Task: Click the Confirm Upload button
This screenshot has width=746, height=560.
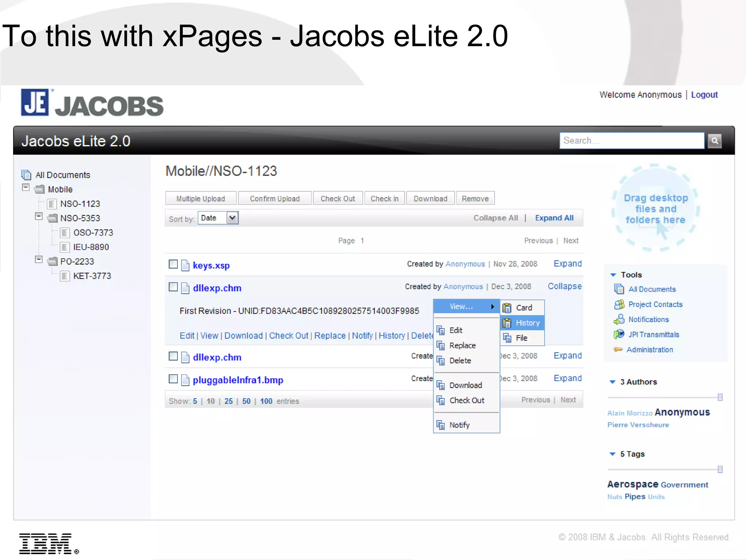Action: [275, 199]
